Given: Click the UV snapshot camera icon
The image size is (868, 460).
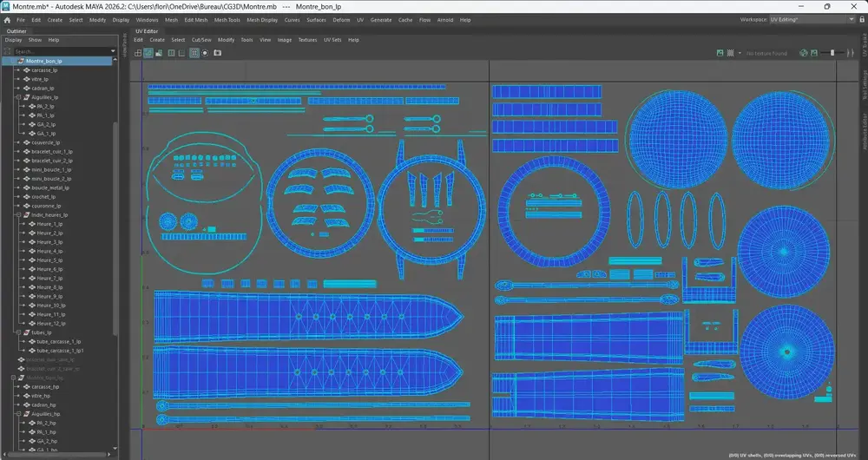Looking at the screenshot, I should (218, 53).
